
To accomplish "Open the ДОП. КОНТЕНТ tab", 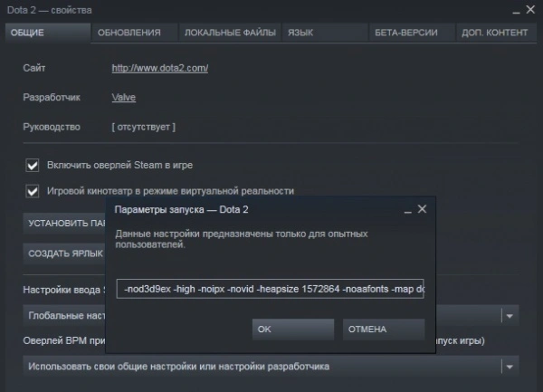I will click(x=496, y=33).
